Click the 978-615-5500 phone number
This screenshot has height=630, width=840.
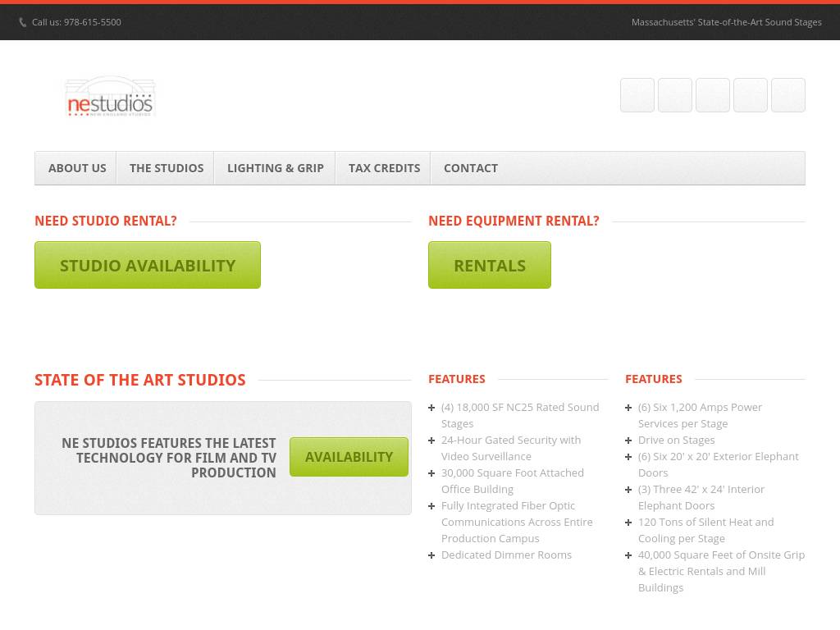92,22
